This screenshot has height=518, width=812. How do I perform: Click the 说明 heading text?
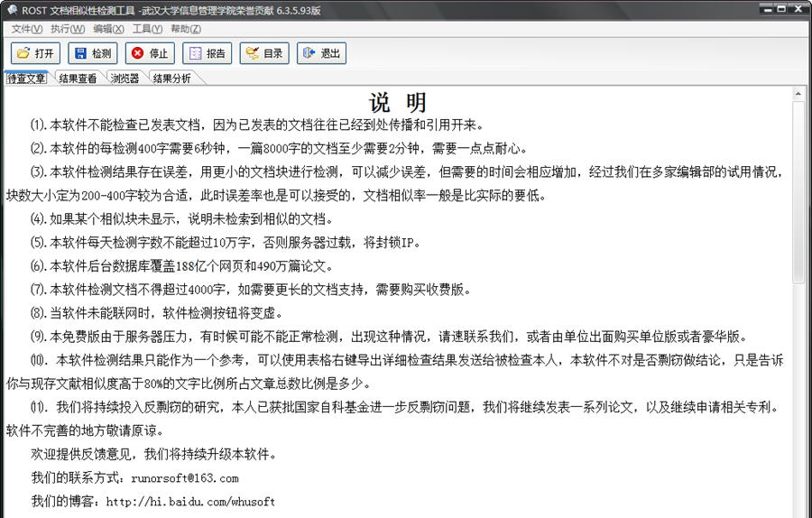point(398,103)
